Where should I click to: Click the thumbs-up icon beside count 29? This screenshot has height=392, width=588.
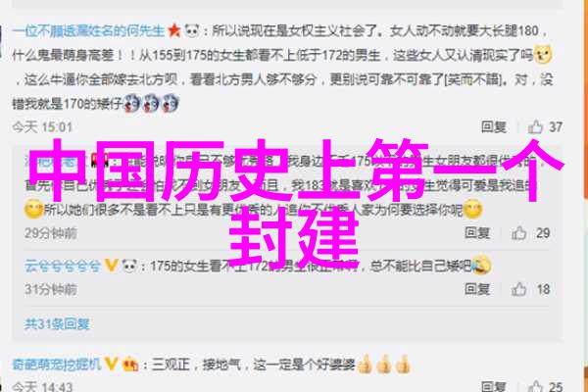point(519,233)
